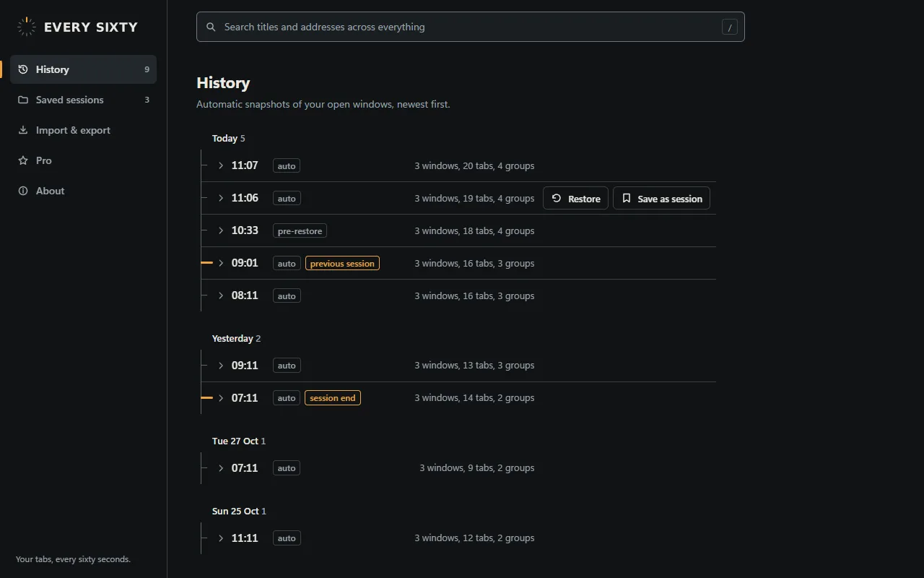
Task: Click the Restore circular arrow icon
Action: tap(557, 198)
